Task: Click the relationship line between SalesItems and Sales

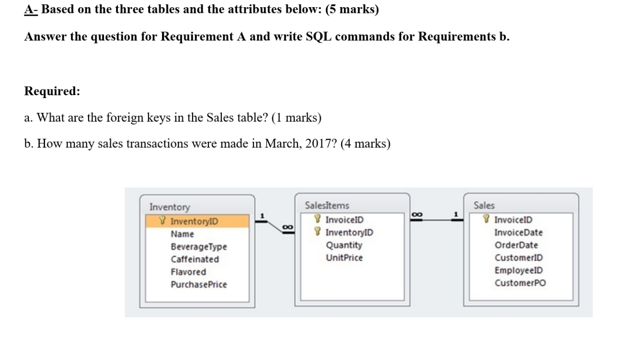Action: click(x=436, y=220)
